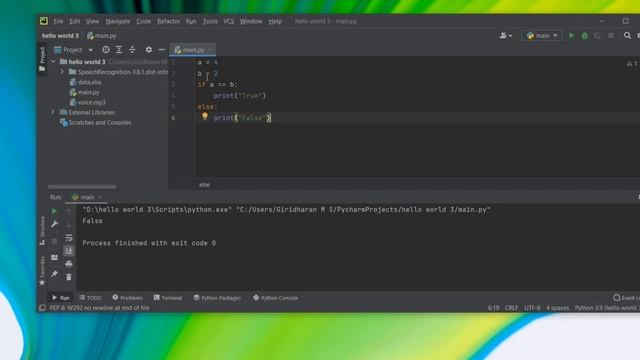Click the CRLF line separator in status bar

click(511, 308)
